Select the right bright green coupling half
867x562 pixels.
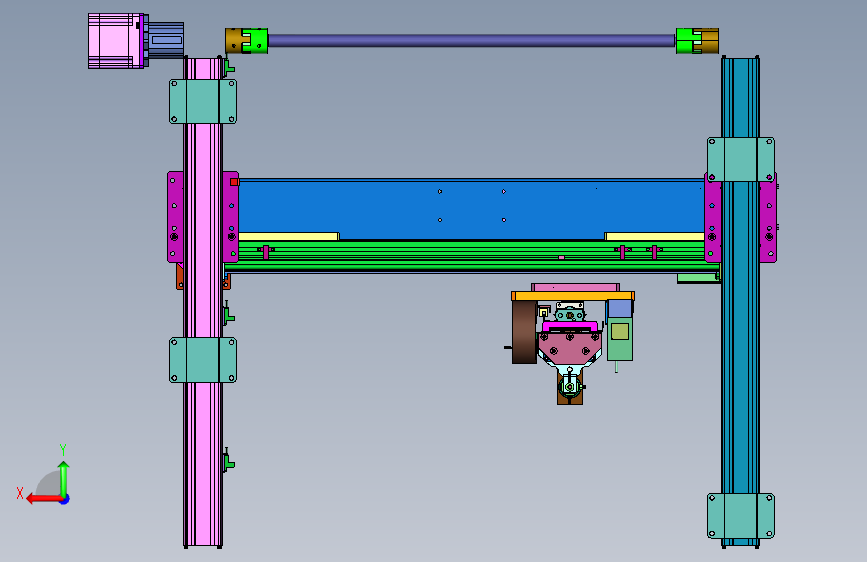pyautogui.click(x=688, y=41)
